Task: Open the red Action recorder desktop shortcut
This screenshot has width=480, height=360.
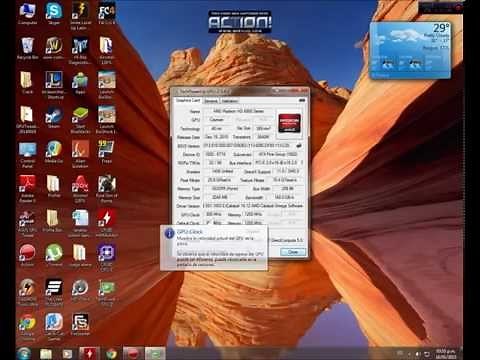Action: click(x=27, y=255)
